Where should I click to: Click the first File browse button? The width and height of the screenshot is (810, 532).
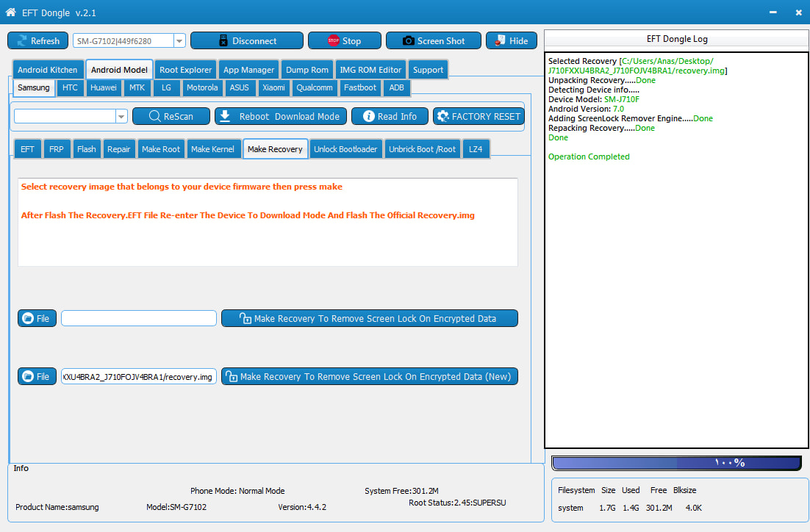point(37,319)
